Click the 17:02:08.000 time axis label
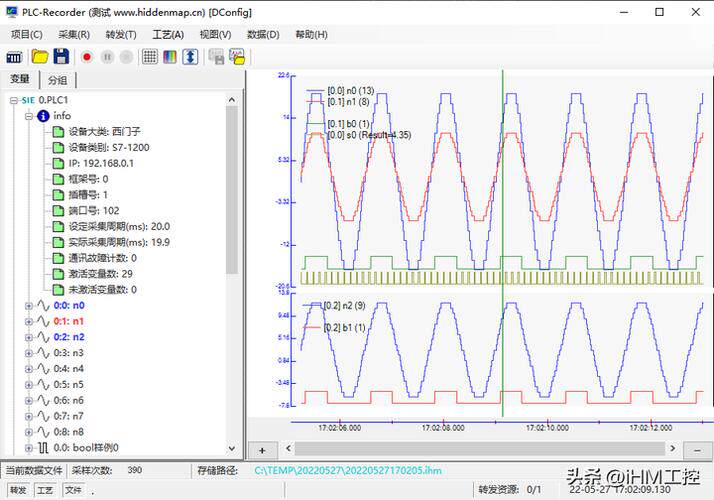This screenshot has height=500, width=714. click(443, 428)
